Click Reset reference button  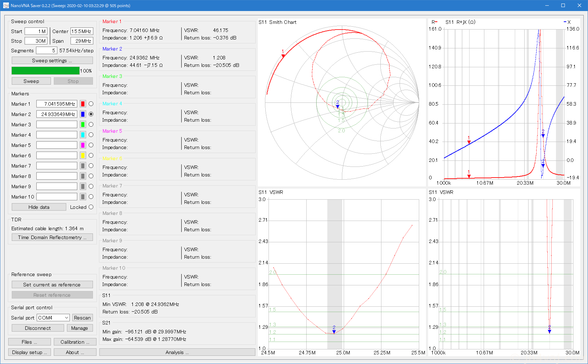(52, 295)
